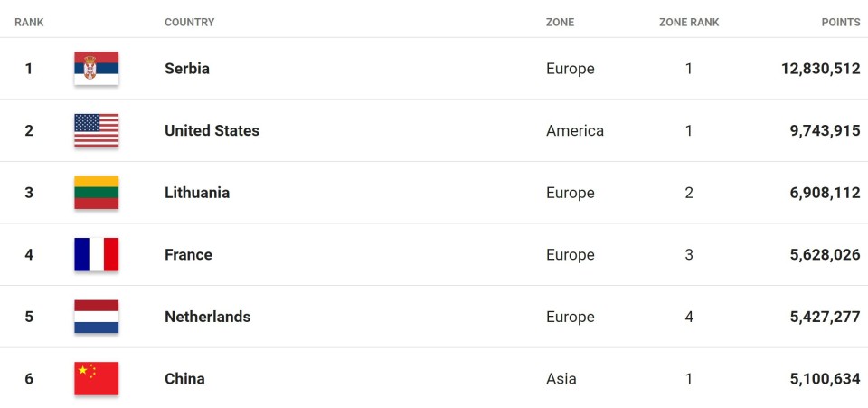Click the United States flag icon
This screenshot has height=408, width=868.
(97, 130)
